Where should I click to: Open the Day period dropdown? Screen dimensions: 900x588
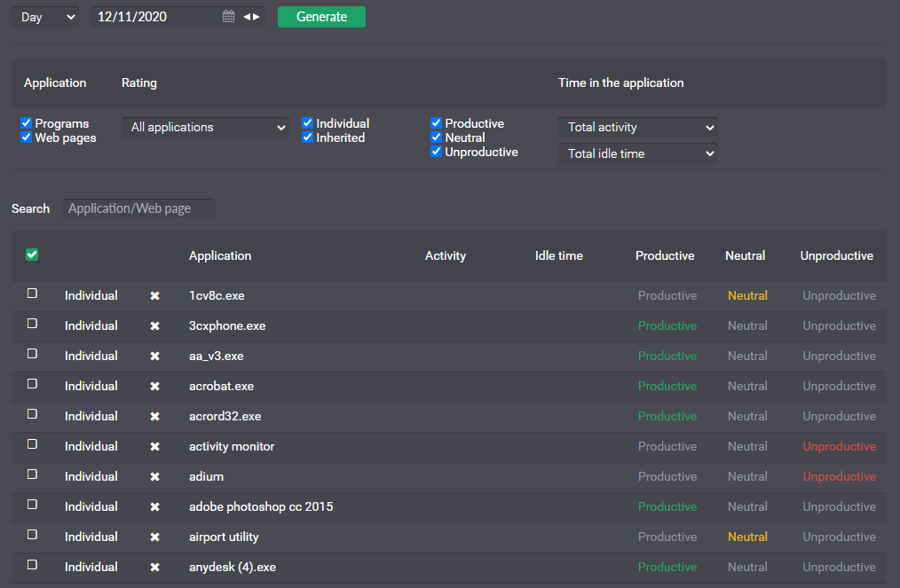[x=45, y=17]
